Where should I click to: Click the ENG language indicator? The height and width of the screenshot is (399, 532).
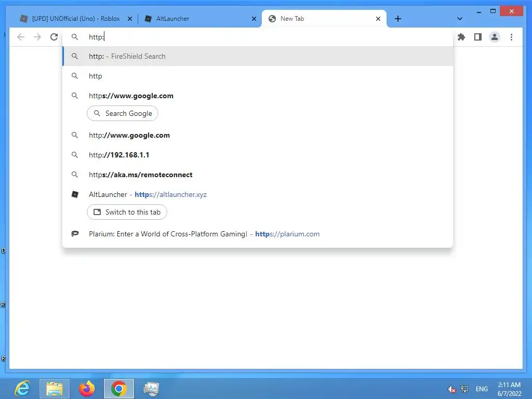point(482,389)
